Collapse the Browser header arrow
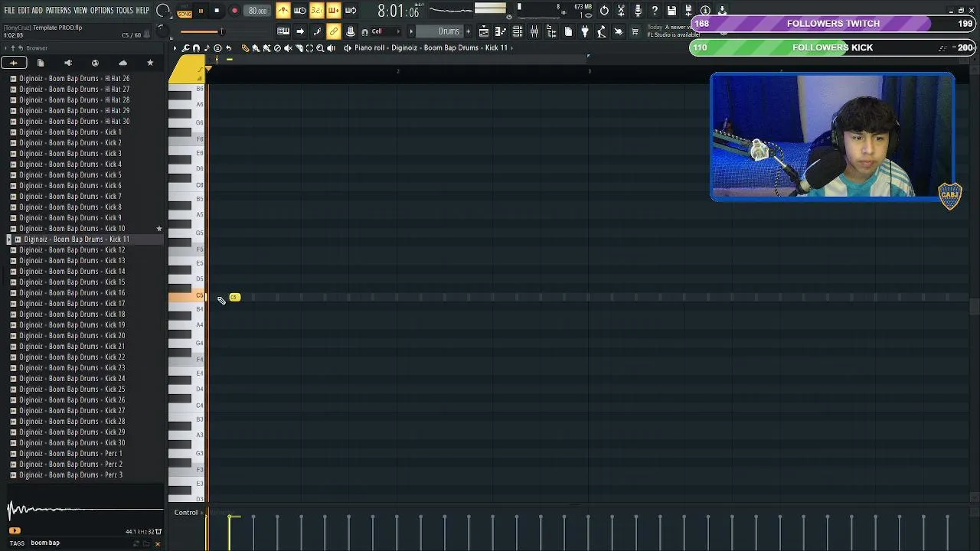The height and width of the screenshot is (551, 980). click(5, 48)
